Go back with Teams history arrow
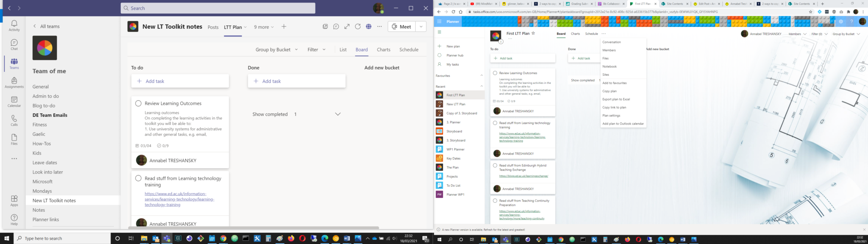Viewport: 868px width, 244px height. coord(9,8)
